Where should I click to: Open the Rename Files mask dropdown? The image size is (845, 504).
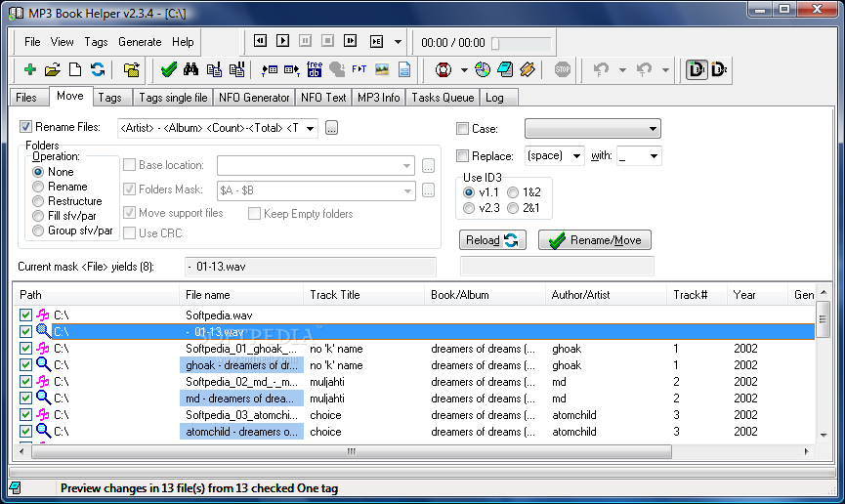click(x=311, y=128)
